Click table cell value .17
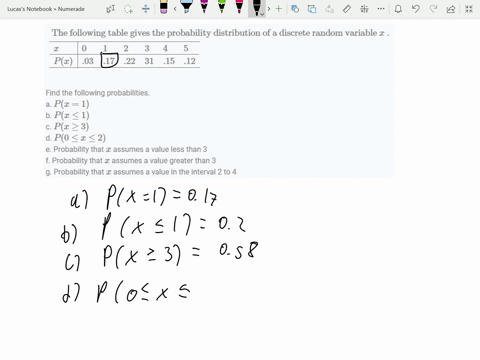480x360 pixels. coord(109,61)
